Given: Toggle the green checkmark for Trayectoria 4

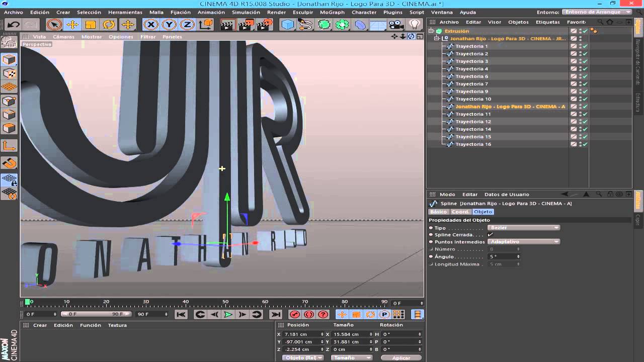Looking at the screenshot, I should point(586,69).
